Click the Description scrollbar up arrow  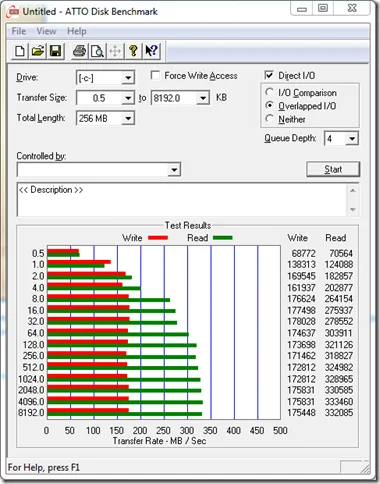point(353,190)
